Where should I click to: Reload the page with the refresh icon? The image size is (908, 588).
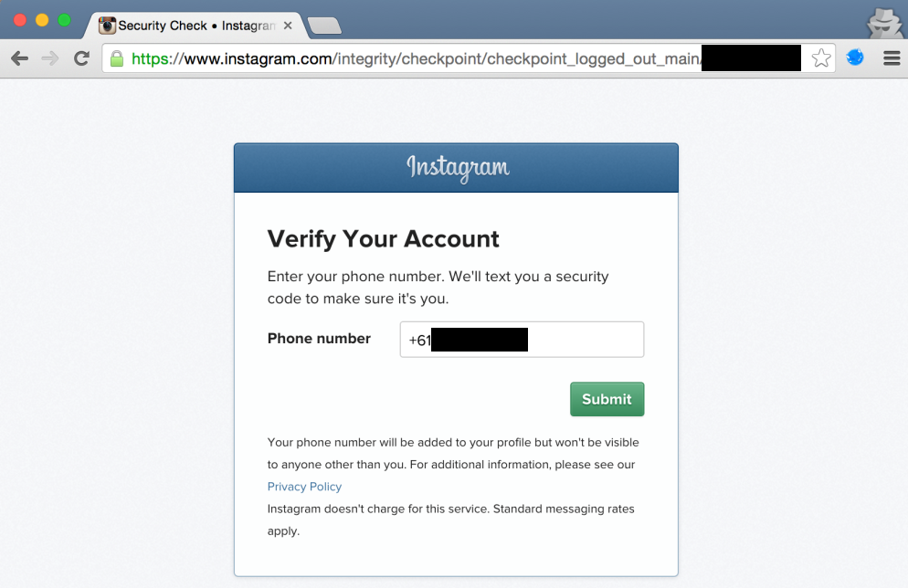[x=81, y=58]
